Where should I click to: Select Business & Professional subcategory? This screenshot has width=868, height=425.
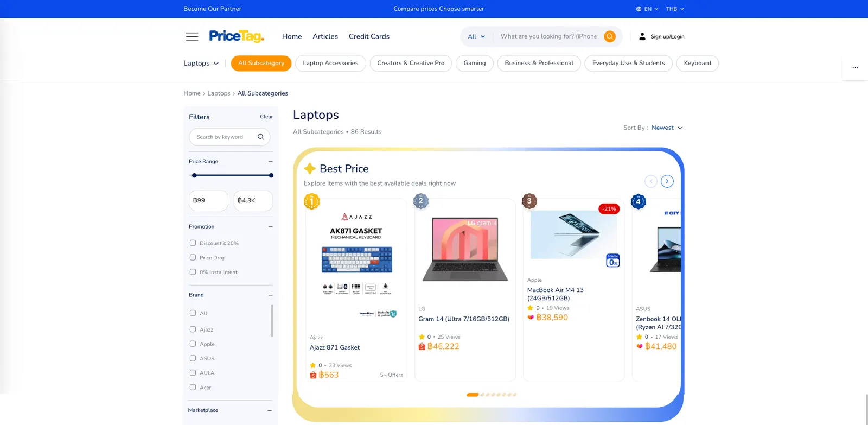point(539,63)
